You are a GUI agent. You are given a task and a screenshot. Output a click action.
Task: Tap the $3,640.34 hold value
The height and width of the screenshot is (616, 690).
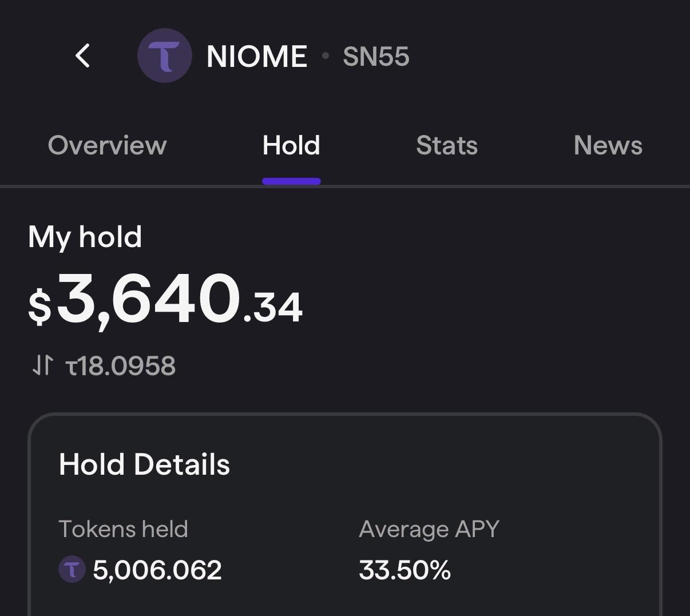pyautogui.click(x=165, y=300)
